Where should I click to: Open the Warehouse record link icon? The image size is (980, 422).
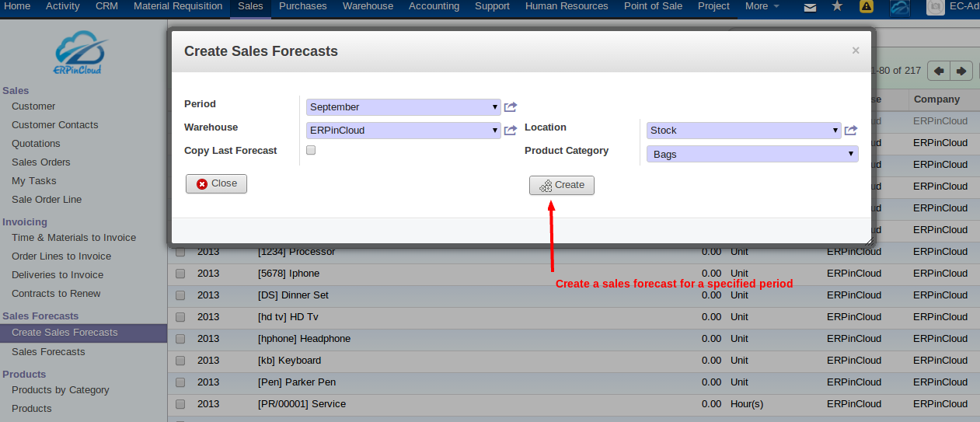pyautogui.click(x=511, y=131)
